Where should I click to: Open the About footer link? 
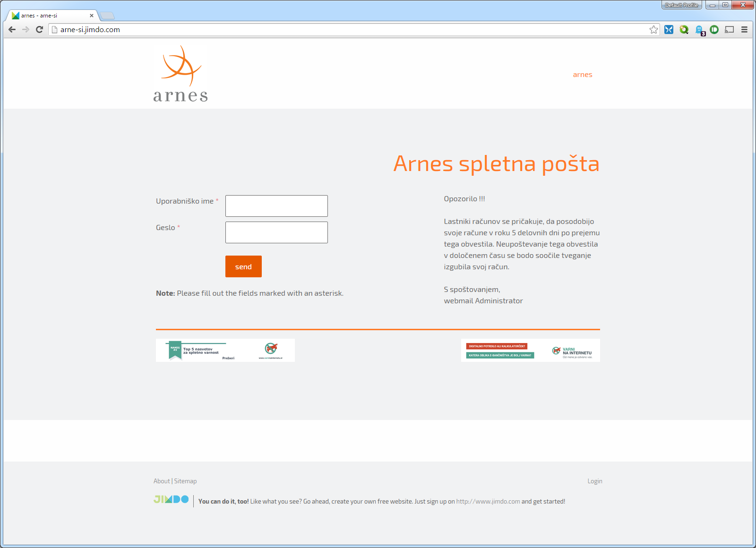162,481
